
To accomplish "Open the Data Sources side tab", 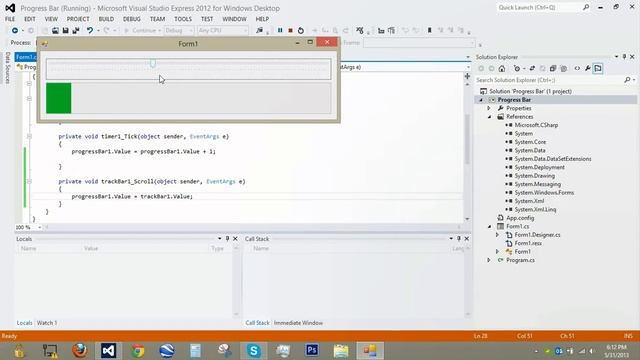I will coord(7,68).
